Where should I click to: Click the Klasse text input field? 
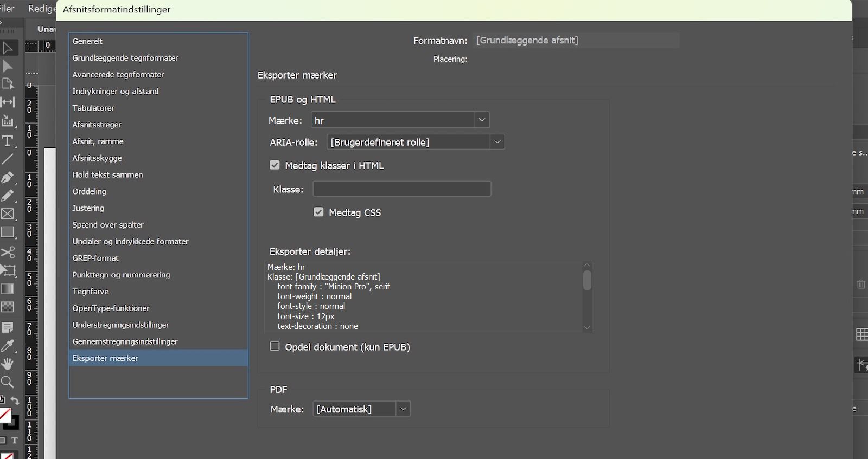[x=401, y=189]
